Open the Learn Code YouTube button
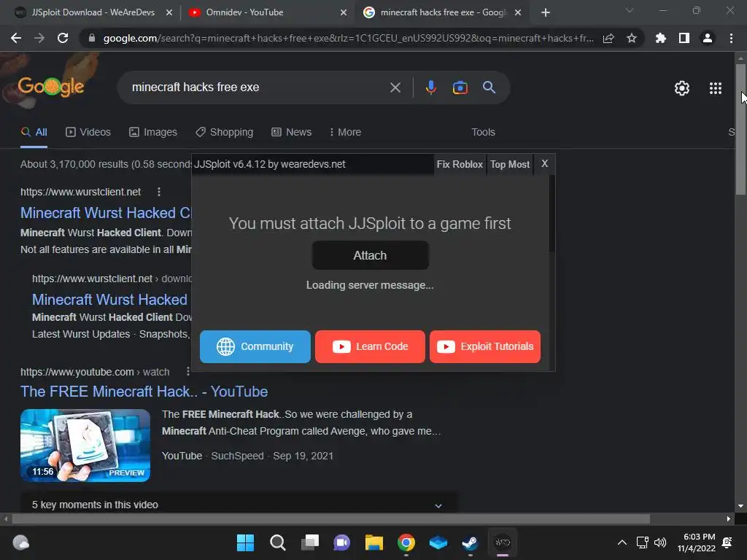The width and height of the screenshot is (747, 560). [370, 346]
